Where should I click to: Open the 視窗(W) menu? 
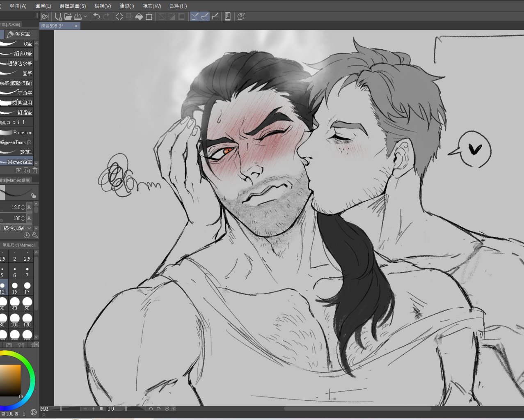[152, 6]
